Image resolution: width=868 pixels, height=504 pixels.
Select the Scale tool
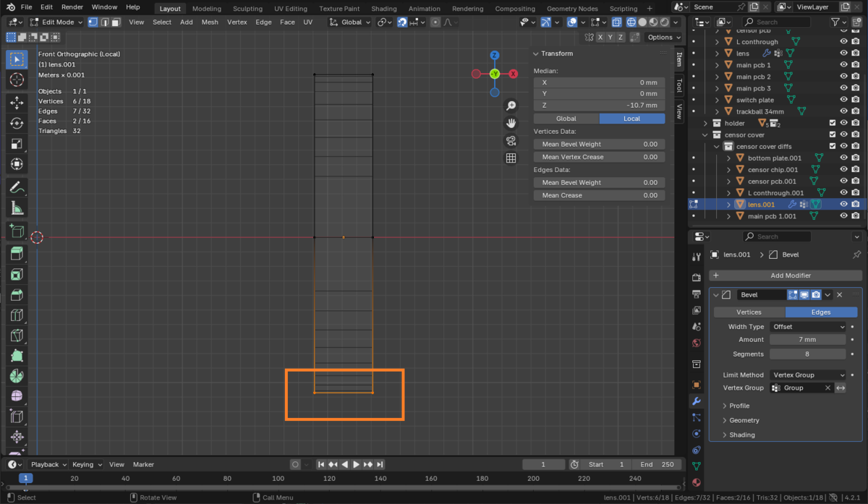(16, 144)
